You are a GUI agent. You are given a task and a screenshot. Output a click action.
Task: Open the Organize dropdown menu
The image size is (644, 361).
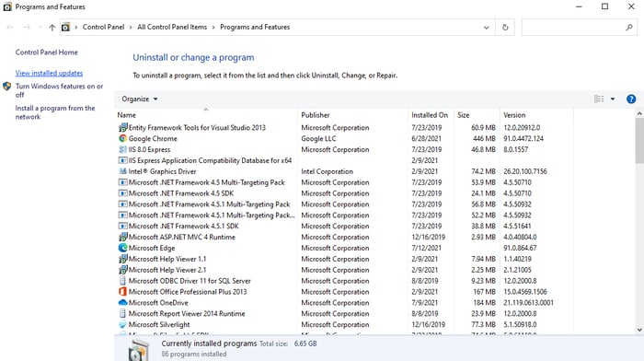click(x=140, y=99)
